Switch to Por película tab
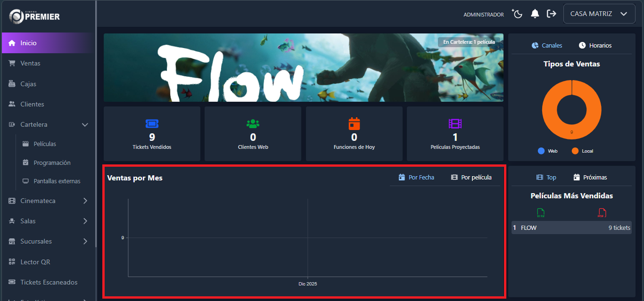 [x=471, y=178]
